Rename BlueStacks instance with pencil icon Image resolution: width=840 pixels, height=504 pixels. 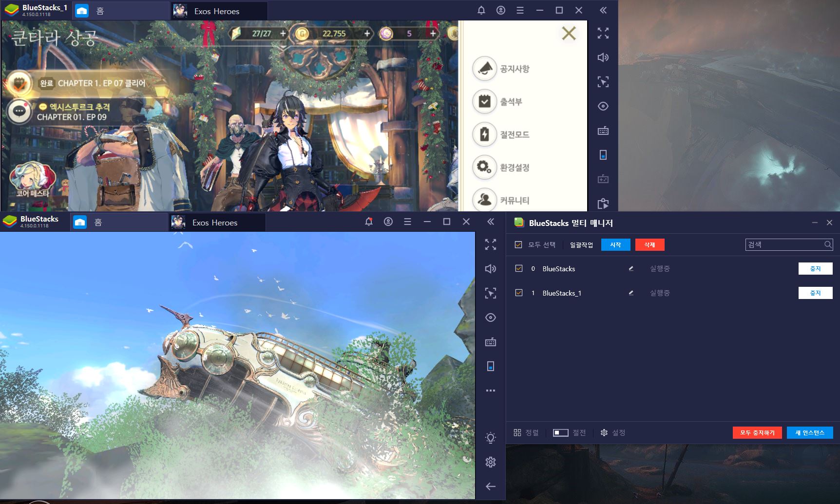coord(631,268)
